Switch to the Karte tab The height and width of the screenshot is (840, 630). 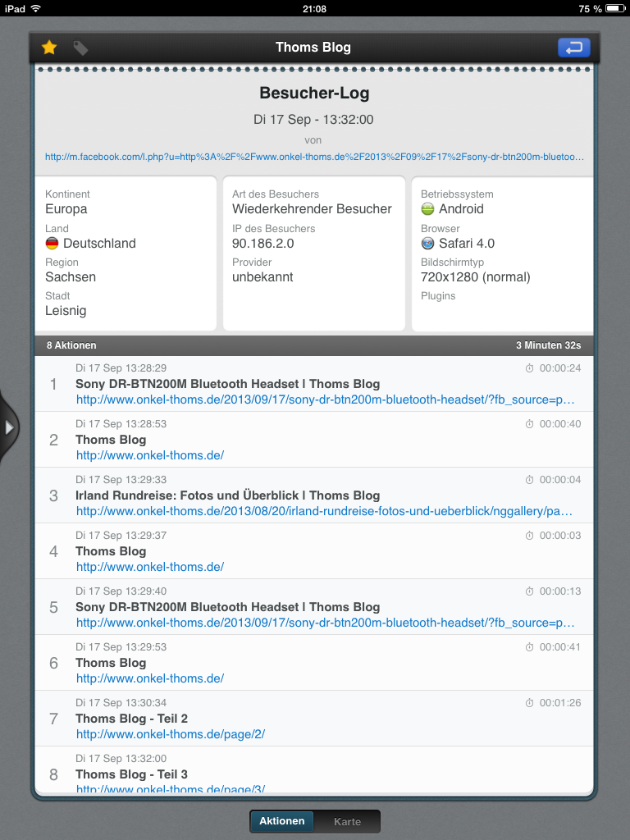tap(347, 821)
